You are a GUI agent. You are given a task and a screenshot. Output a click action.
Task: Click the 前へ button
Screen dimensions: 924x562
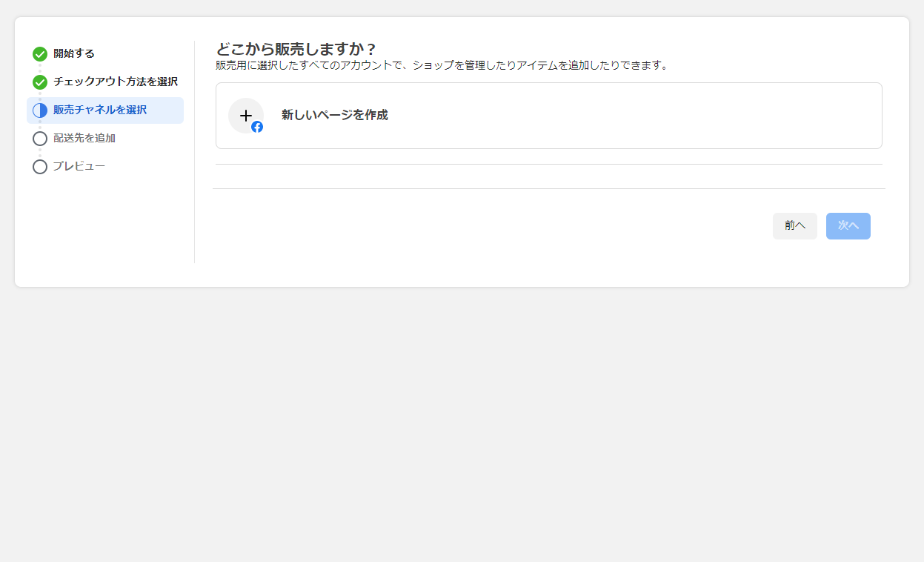(794, 225)
